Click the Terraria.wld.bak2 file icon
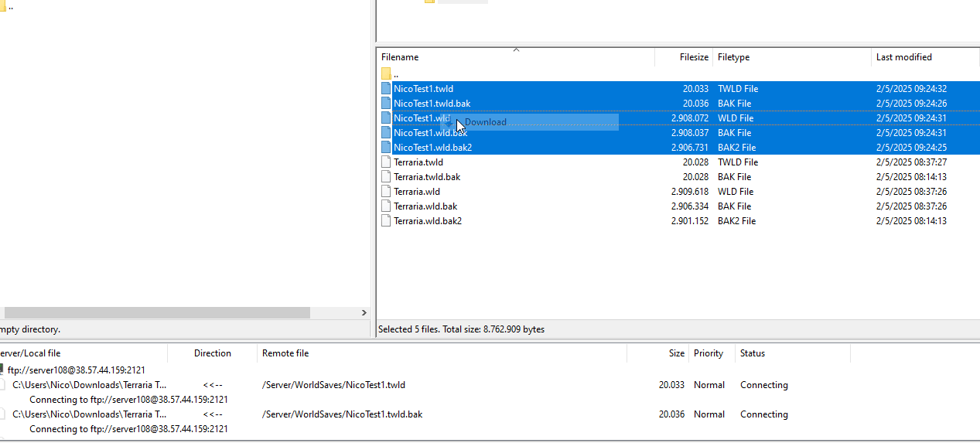The height and width of the screenshot is (443, 980). (386, 221)
